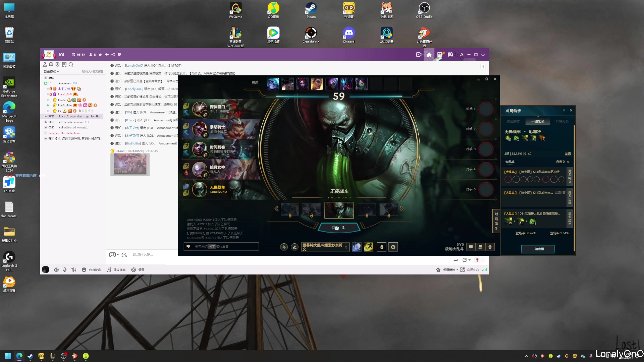Click teammate 深渊巨口 champion row
This screenshot has width=644, height=362.
(221, 109)
